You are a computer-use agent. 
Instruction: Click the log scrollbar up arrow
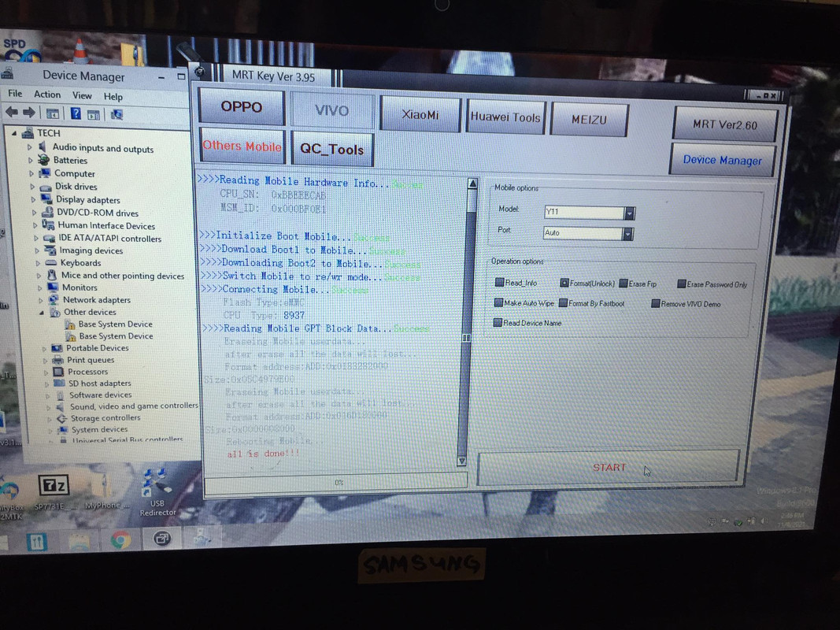point(472,184)
